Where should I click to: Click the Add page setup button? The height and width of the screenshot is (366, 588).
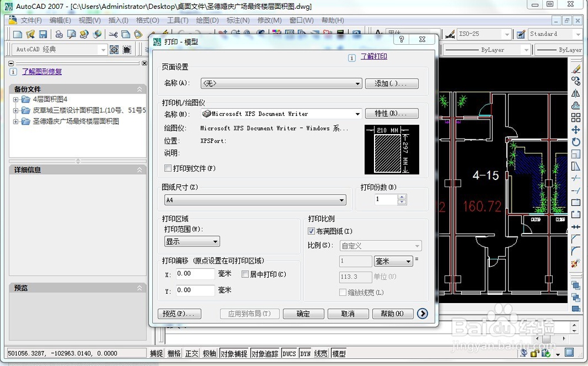click(392, 84)
